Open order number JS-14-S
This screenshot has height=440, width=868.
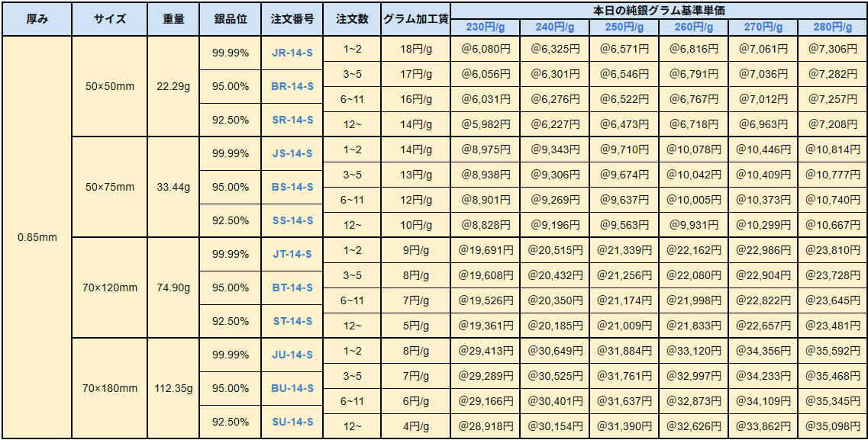292,153
